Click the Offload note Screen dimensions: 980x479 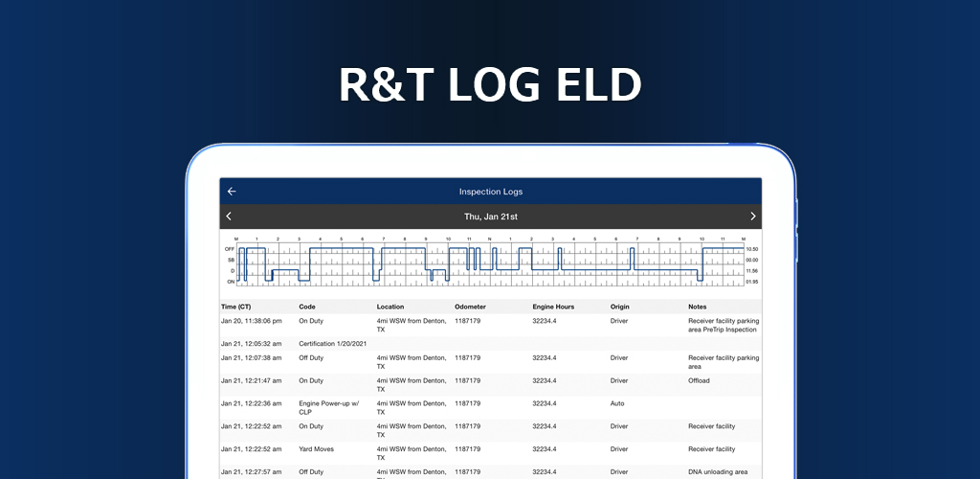pyautogui.click(x=699, y=380)
